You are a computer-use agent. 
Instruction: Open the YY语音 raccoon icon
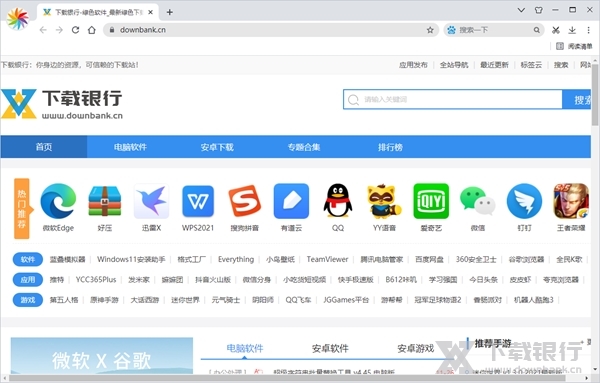click(x=384, y=201)
